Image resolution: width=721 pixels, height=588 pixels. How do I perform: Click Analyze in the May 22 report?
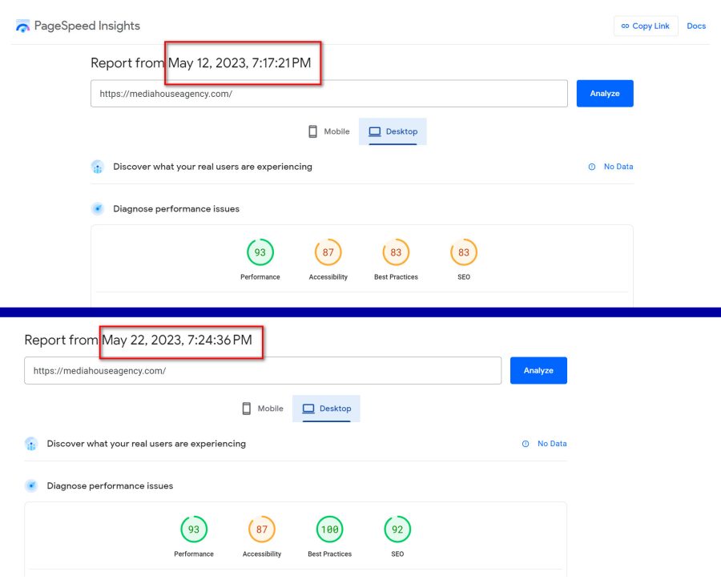click(x=538, y=370)
